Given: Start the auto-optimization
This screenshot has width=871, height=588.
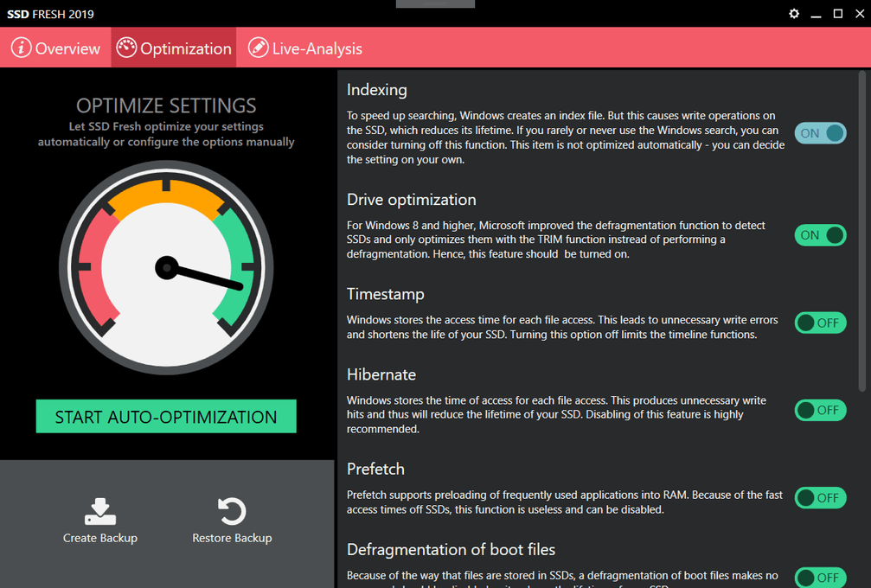Looking at the screenshot, I should coord(166,417).
